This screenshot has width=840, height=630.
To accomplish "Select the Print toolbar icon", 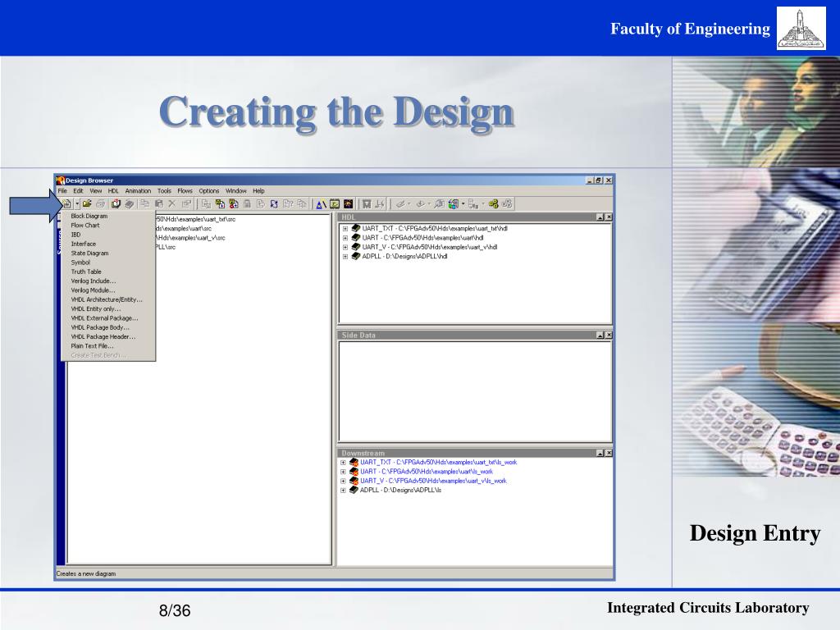I will (x=102, y=203).
